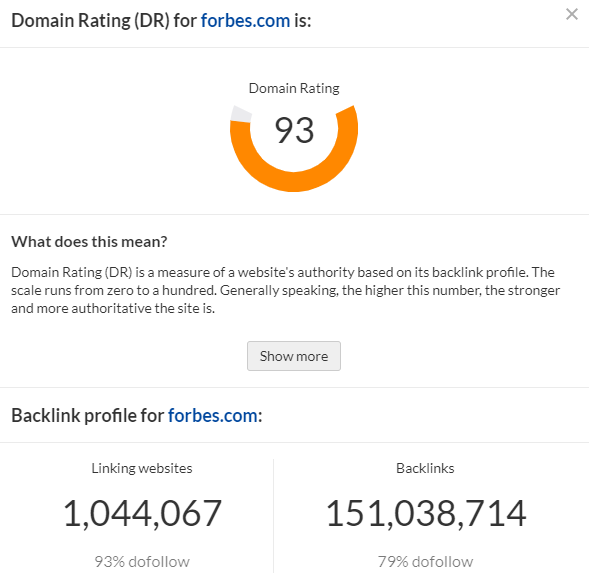Click the Domain Rating label above gauge
Screen dimensions: 589x578
tap(294, 88)
